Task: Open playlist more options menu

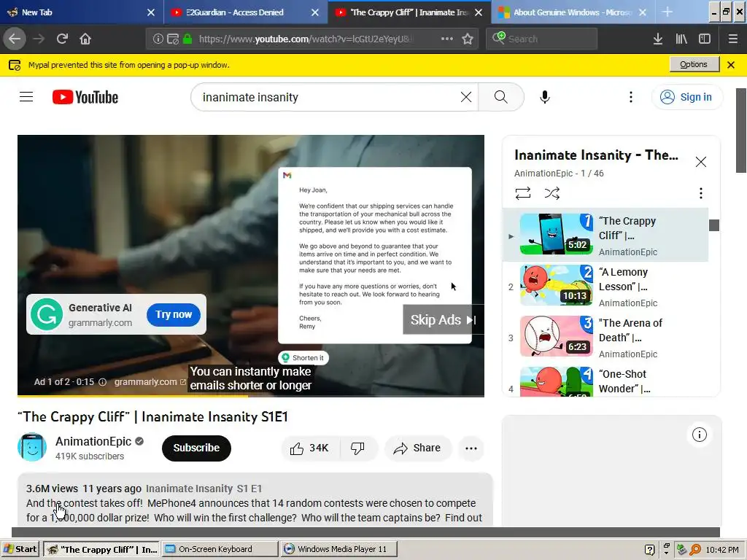Action: (x=700, y=193)
